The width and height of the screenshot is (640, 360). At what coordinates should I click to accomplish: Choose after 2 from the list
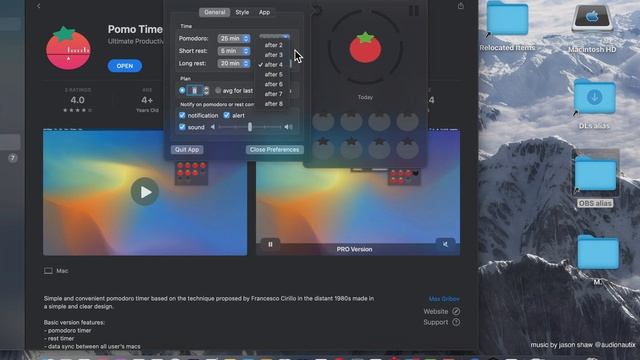click(273, 45)
